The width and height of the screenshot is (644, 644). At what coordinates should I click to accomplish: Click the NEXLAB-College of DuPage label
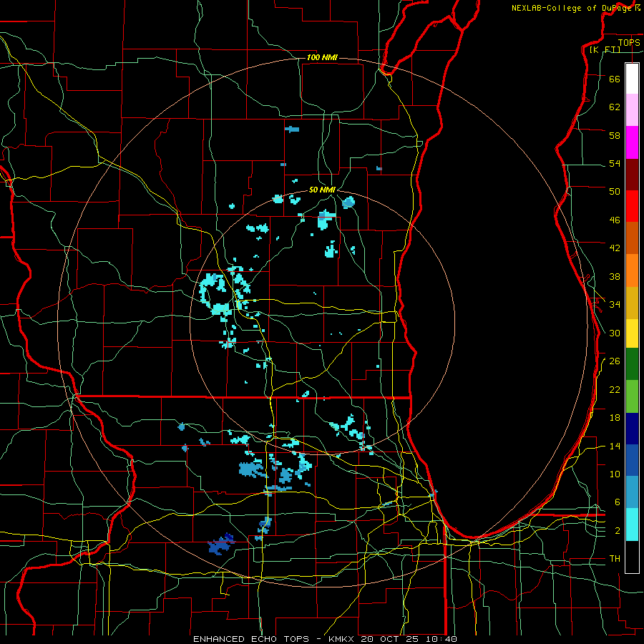575,8
